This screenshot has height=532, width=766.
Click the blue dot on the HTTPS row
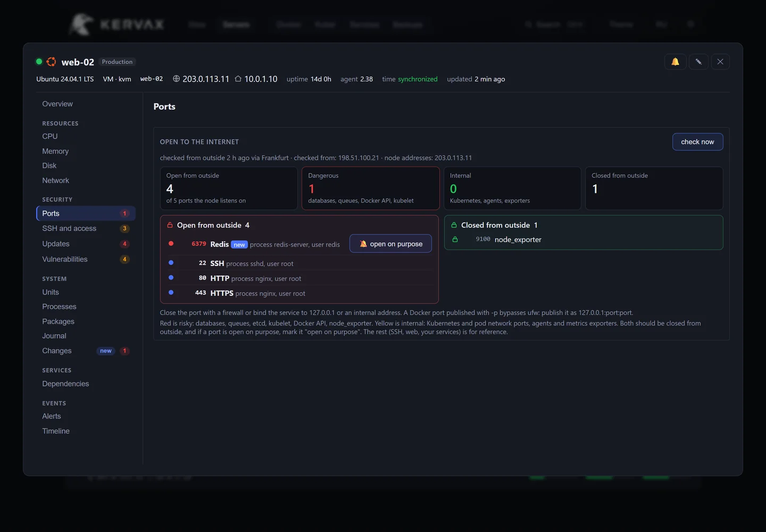(171, 293)
